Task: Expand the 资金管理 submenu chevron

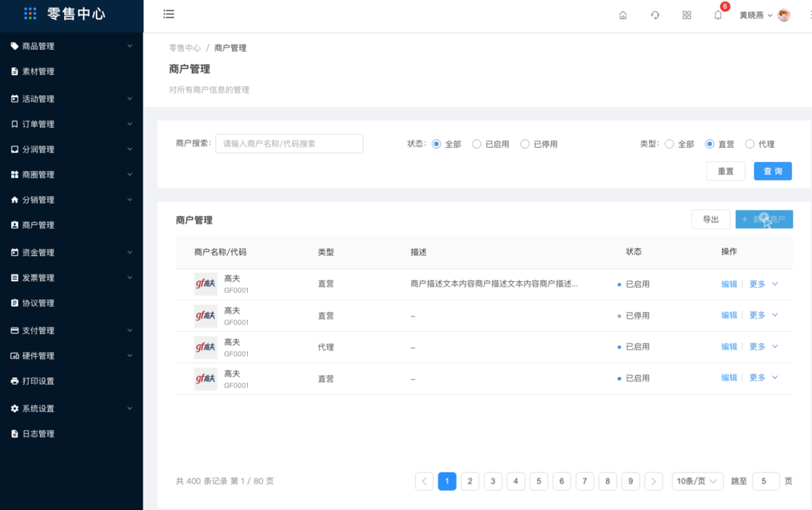Action: 129,252
